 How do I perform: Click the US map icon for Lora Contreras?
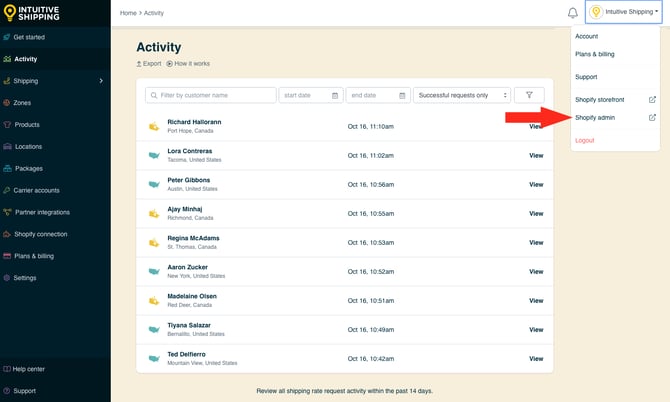coord(154,156)
